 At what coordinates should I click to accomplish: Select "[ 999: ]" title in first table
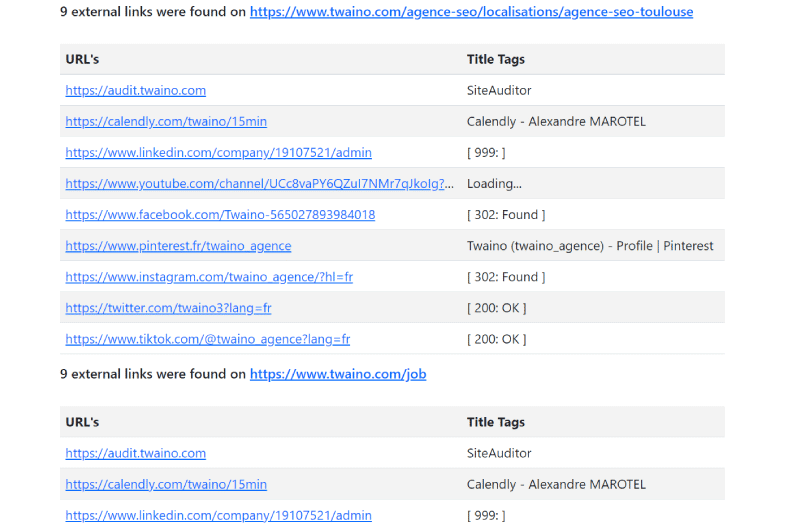click(486, 153)
